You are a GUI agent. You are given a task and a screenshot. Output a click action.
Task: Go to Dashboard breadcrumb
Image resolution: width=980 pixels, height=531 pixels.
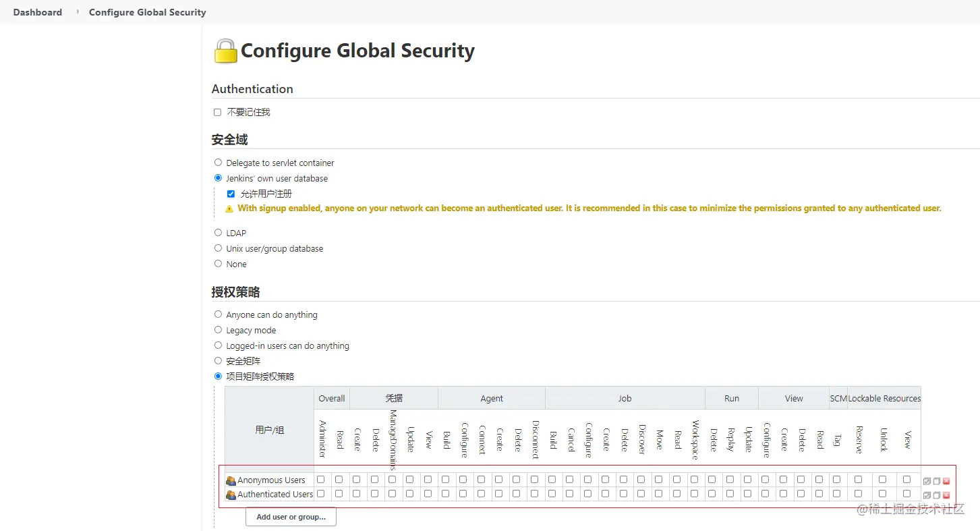(x=38, y=12)
